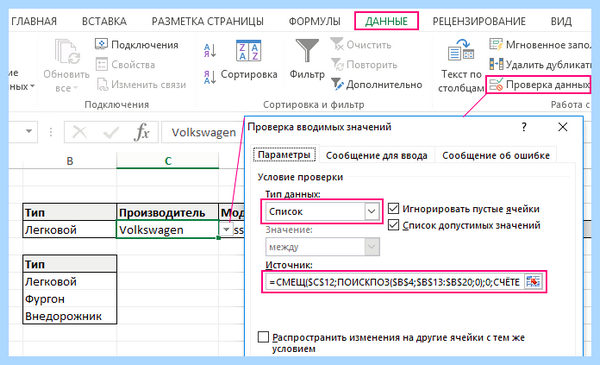This screenshot has width=600, height=365.
Task: Click Изменить связи edit links
Action: 142,85
